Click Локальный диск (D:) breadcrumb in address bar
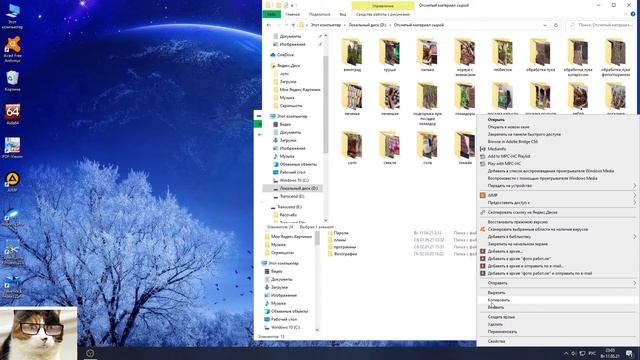This screenshot has width=640, height=360. click(367, 25)
